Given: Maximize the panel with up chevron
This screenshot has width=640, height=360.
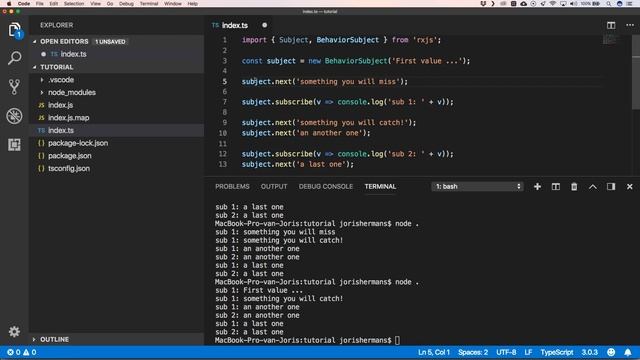Looking at the screenshot, I should (x=593, y=187).
